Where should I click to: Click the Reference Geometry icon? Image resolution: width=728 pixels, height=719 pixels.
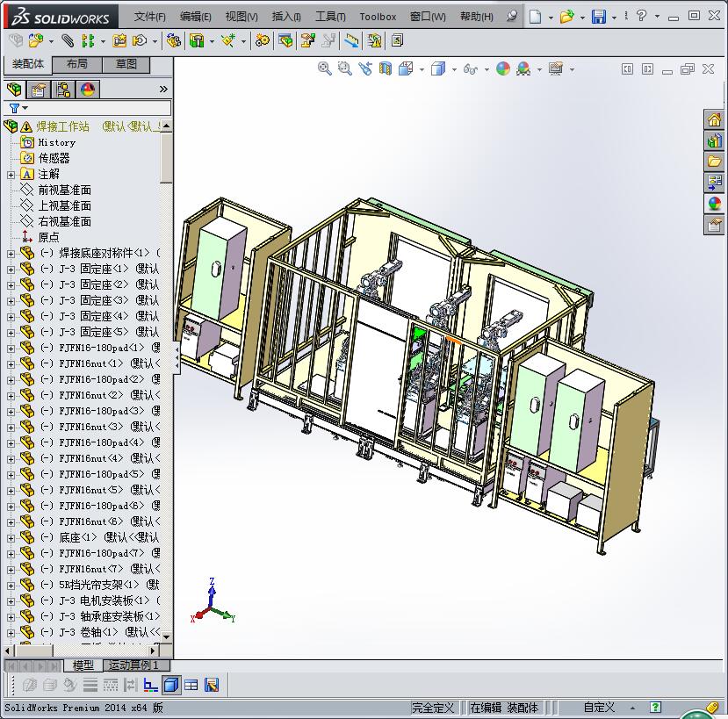228,41
